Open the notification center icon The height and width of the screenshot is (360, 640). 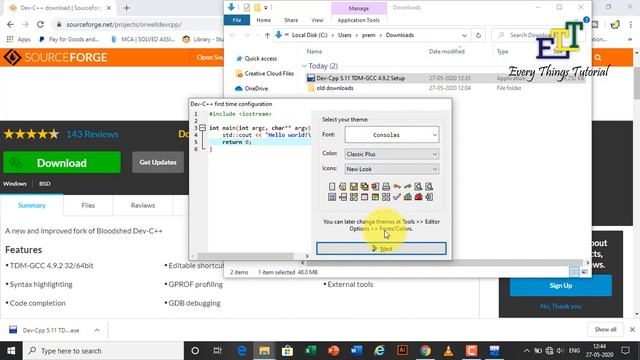[x=625, y=351]
